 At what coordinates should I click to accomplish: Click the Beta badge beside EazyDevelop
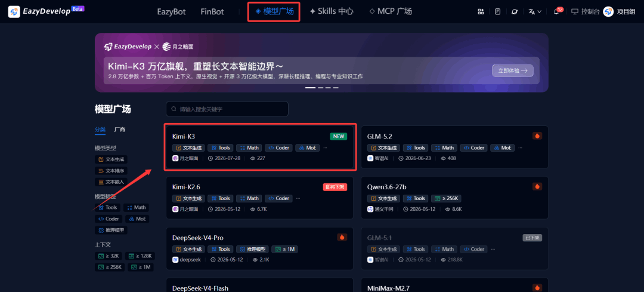[x=78, y=8]
